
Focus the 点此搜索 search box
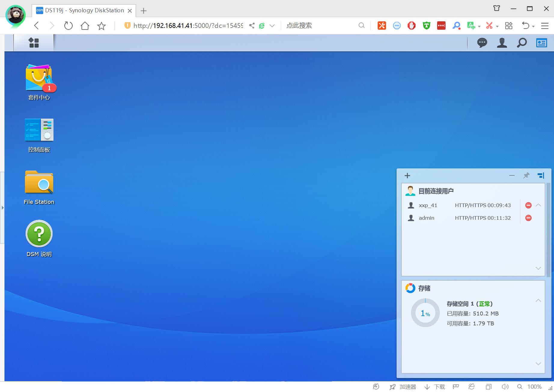coord(320,26)
